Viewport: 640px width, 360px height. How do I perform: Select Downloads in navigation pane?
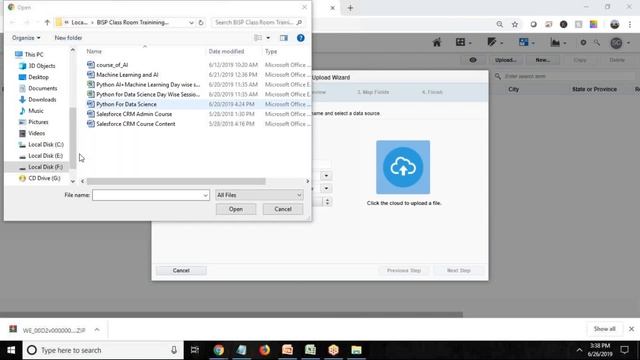tap(42, 100)
